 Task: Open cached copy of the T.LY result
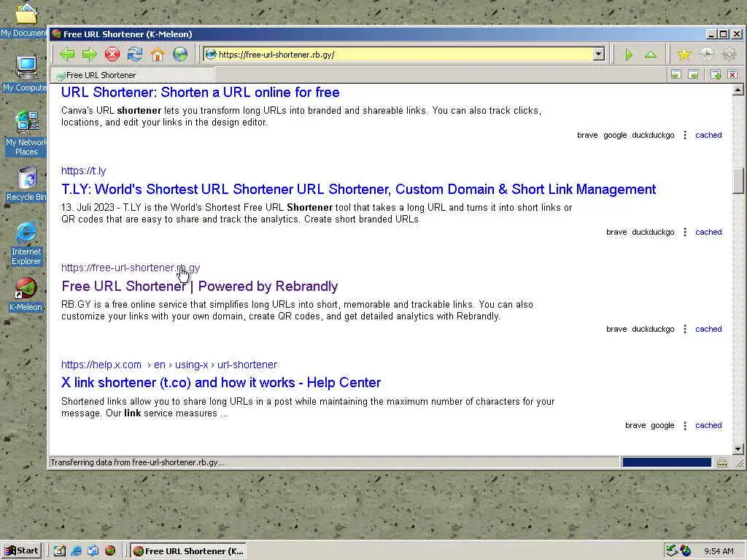tap(708, 233)
